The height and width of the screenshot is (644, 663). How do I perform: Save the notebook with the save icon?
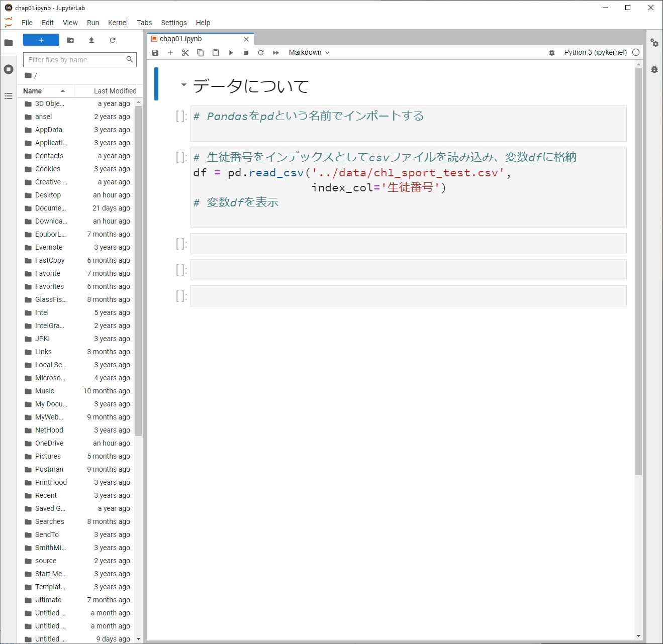[155, 53]
